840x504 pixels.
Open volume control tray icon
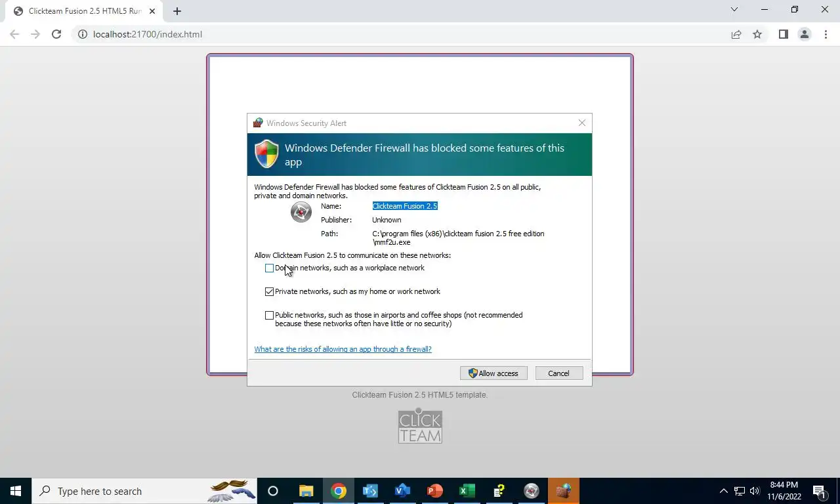click(x=755, y=491)
